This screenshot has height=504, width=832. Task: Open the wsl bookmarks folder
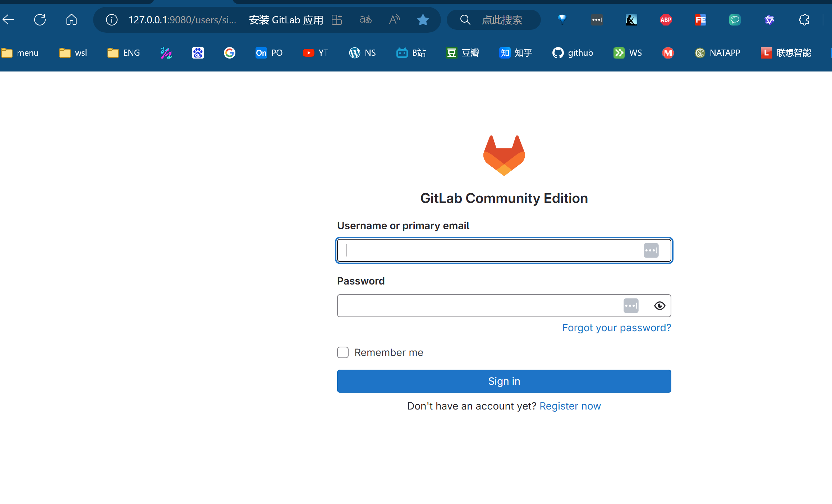point(73,53)
